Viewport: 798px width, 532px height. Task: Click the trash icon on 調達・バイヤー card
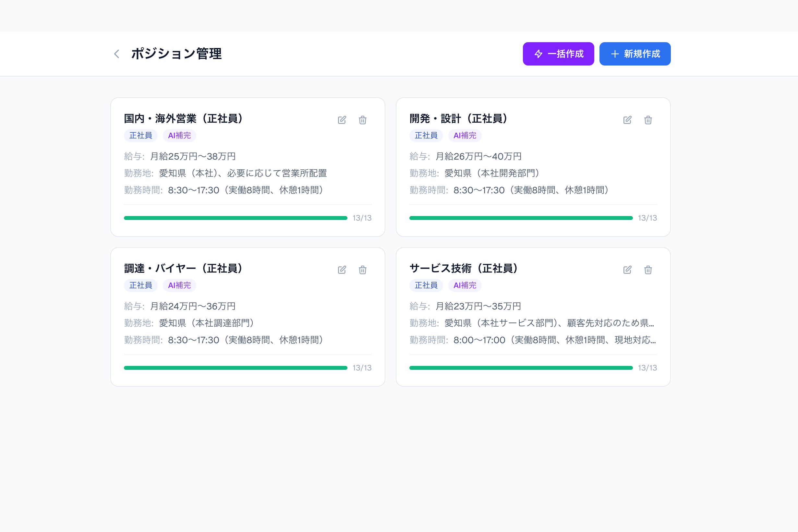362,270
